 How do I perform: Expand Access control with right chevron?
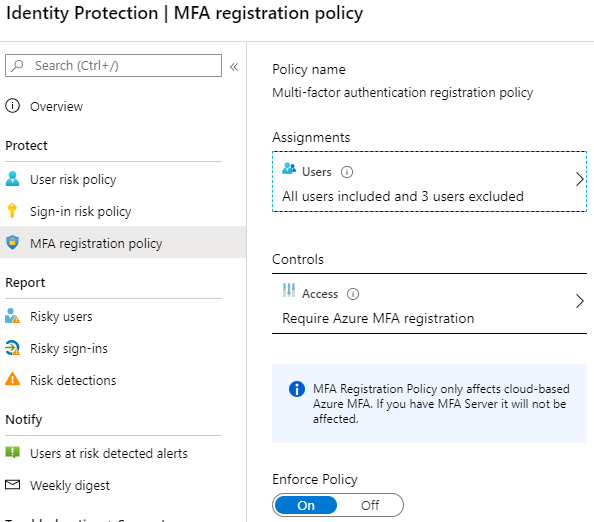tap(579, 301)
